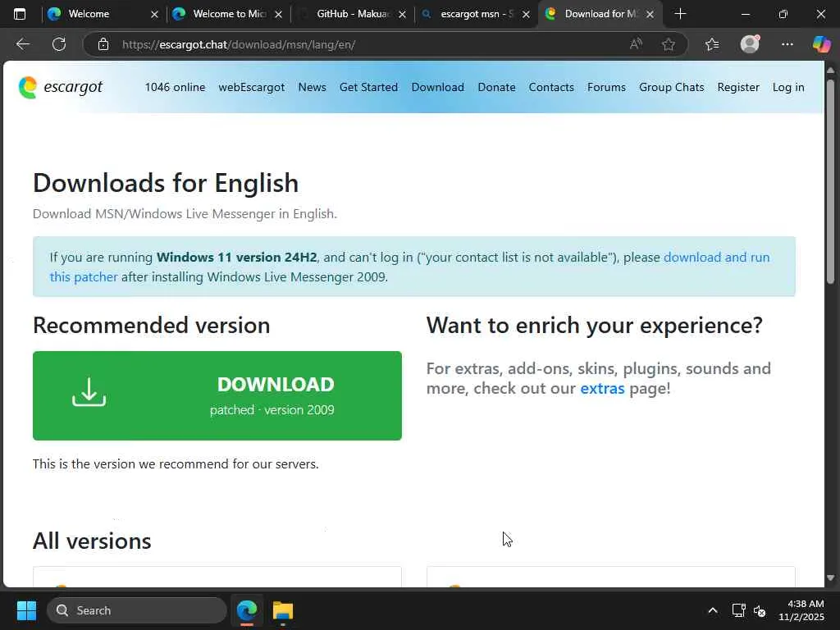Screen dimensions: 840x630
Task: Open File Explorer from the taskbar
Action: coord(283,610)
